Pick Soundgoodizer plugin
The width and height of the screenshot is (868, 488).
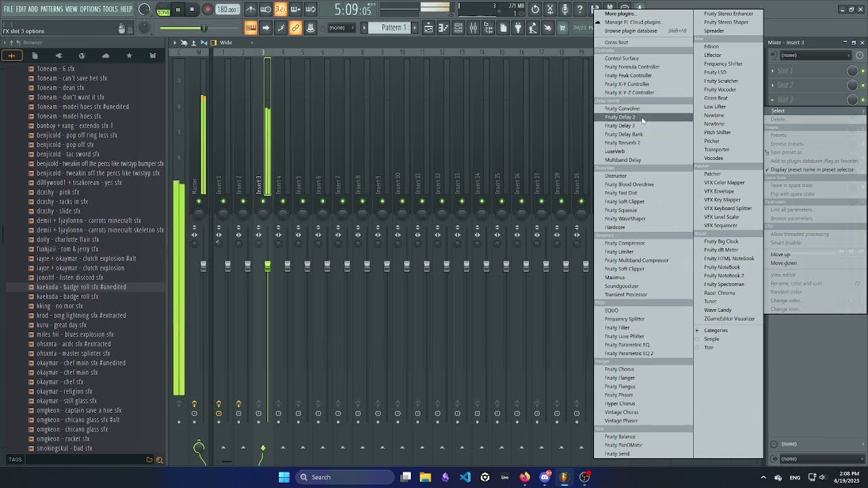[644, 286]
